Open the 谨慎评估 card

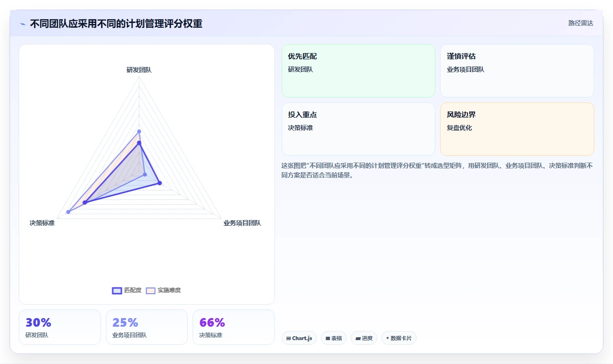tap(517, 71)
